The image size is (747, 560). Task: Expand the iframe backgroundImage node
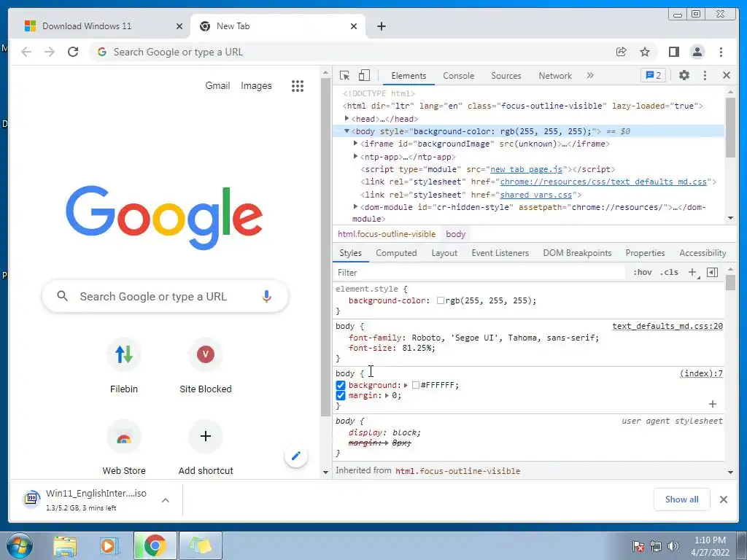point(355,144)
